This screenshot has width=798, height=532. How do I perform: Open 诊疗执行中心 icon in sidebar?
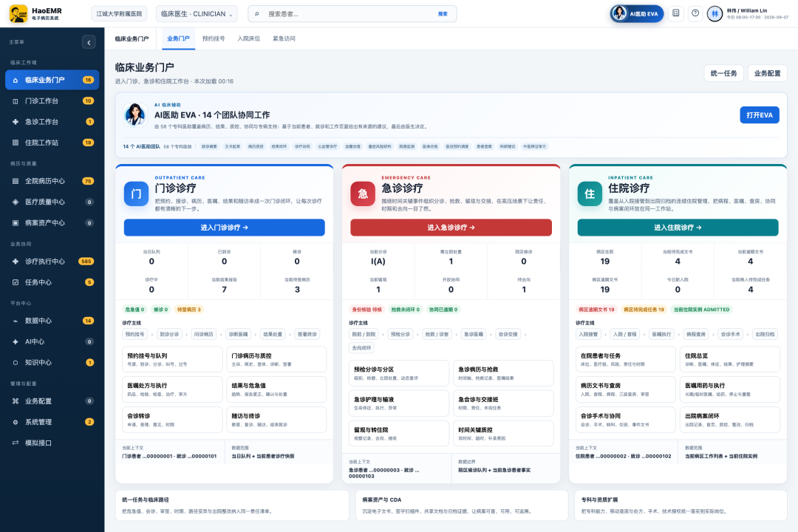tap(16, 262)
